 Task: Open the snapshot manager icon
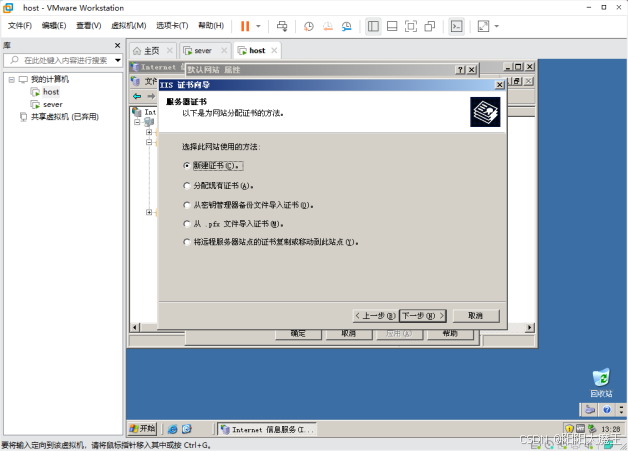pyautogui.click(x=346, y=26)
